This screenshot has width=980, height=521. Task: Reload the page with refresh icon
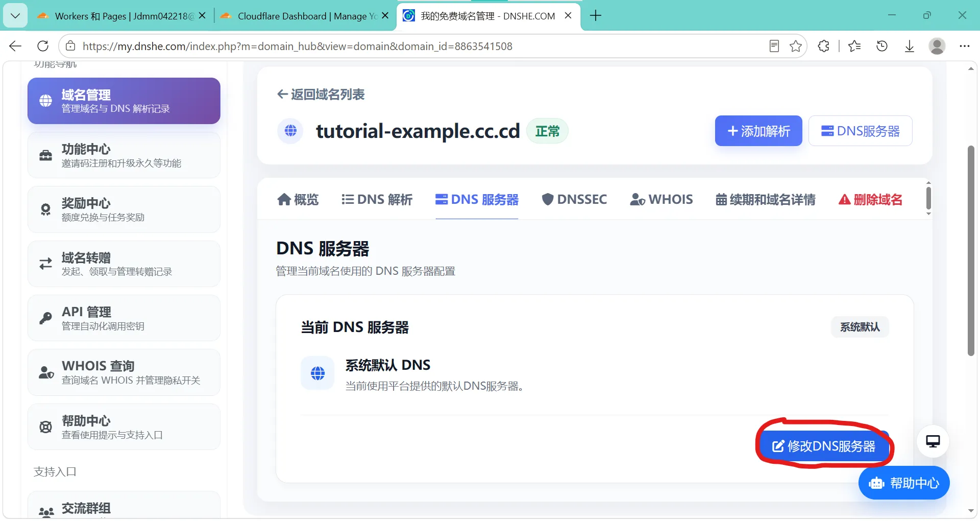click(x=43, y=46)
